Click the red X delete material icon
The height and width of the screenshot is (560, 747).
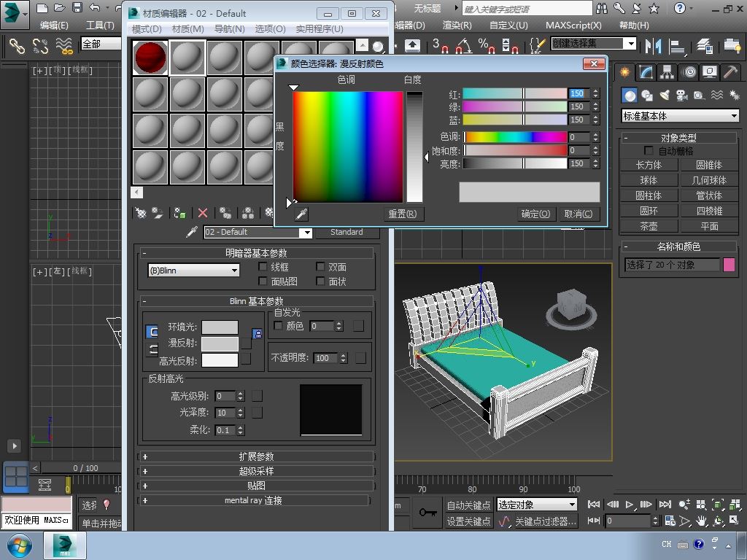pos(203,213)
